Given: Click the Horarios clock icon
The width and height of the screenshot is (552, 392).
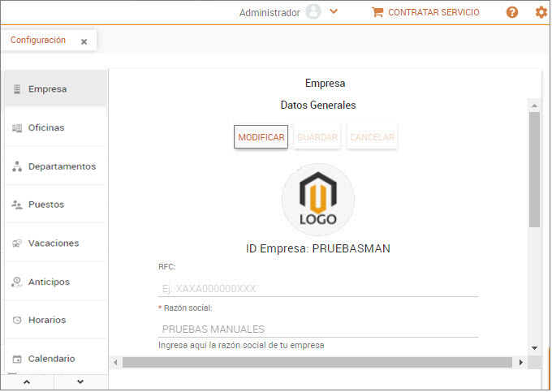Looking at the screenshot, I should 17,321.
